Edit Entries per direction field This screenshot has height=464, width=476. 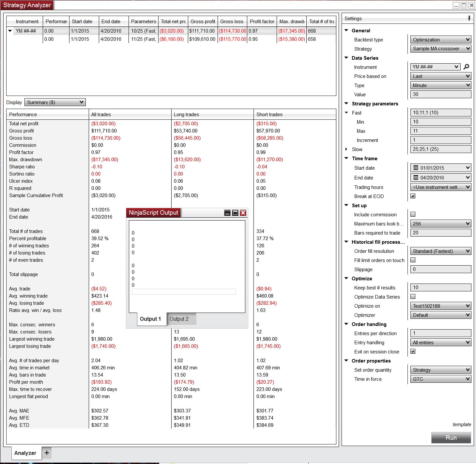pyautogui.click(x=441, y=333)
